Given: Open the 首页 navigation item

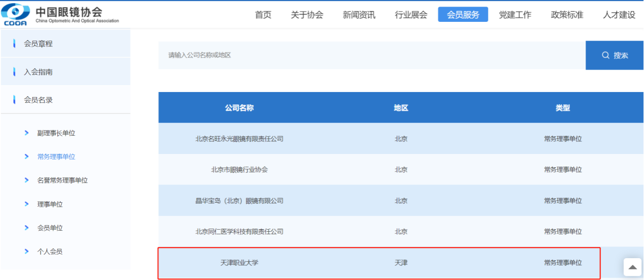Looking at the screenshot, I should 263,15.
